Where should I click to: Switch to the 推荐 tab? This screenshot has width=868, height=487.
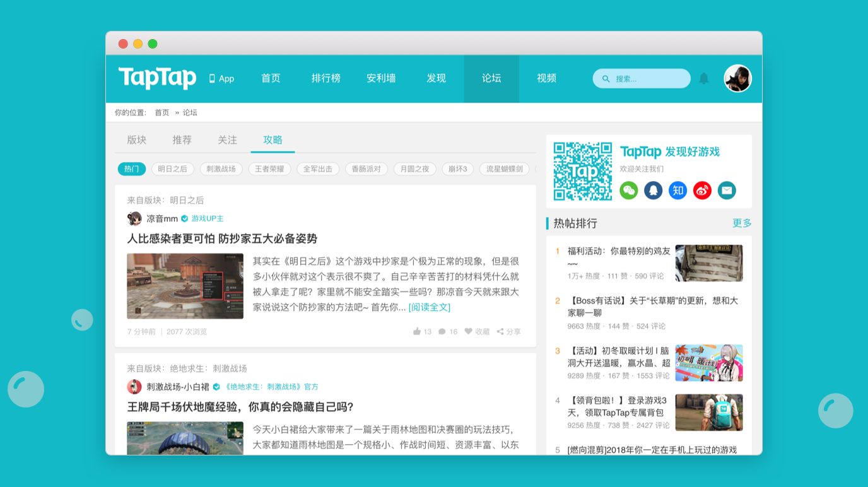[182, 140]
